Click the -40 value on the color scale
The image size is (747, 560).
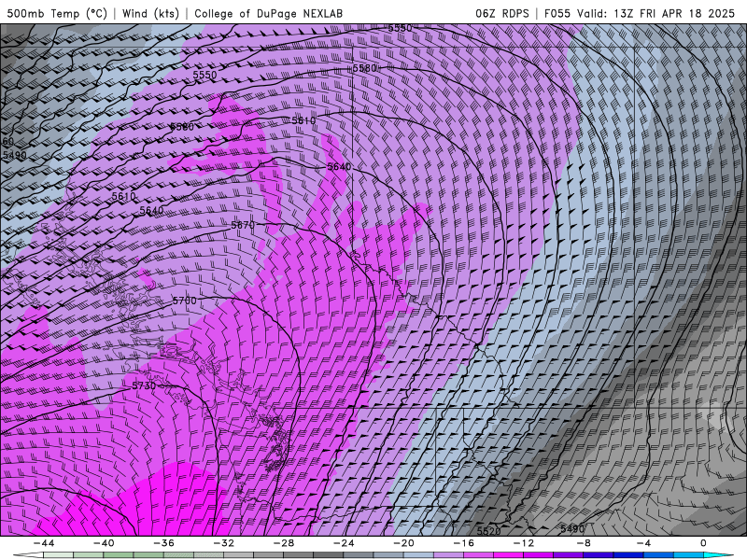(104, 543)
